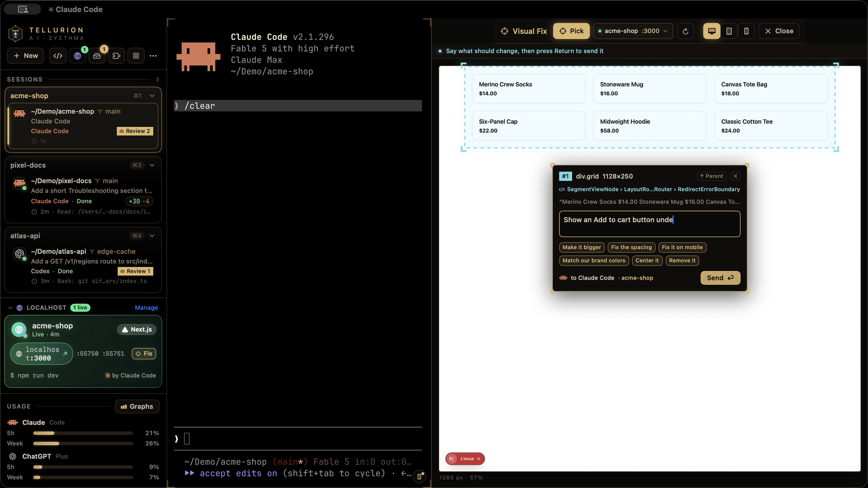Open the acme-shop :3000 server dropdown
This screenshot has width=868, height=488.
(633, 31)
